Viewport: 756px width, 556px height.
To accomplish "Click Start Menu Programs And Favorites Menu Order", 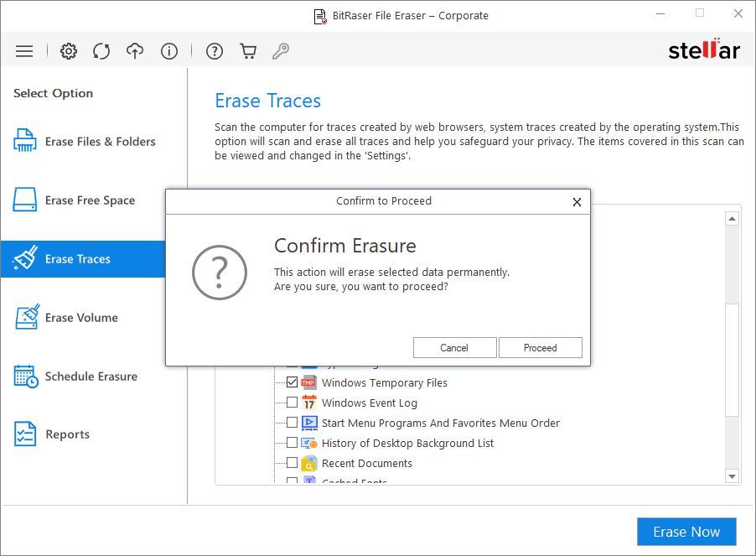I will point(441,423).
